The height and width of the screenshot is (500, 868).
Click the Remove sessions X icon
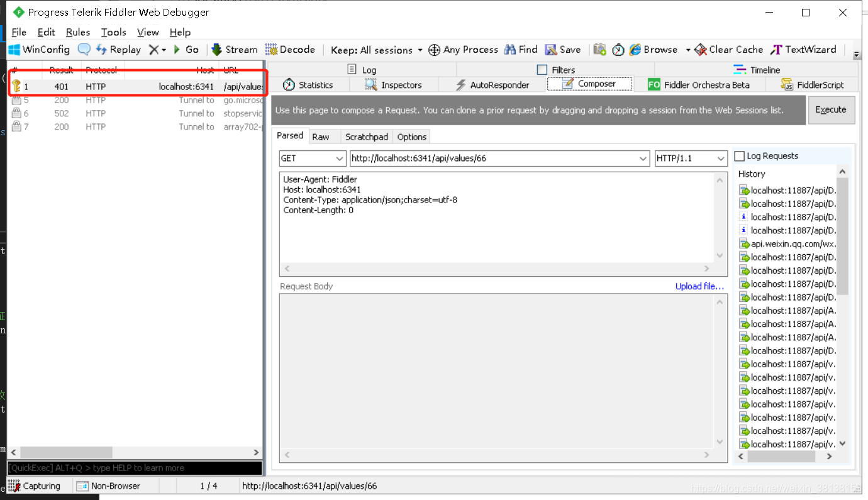153,50
